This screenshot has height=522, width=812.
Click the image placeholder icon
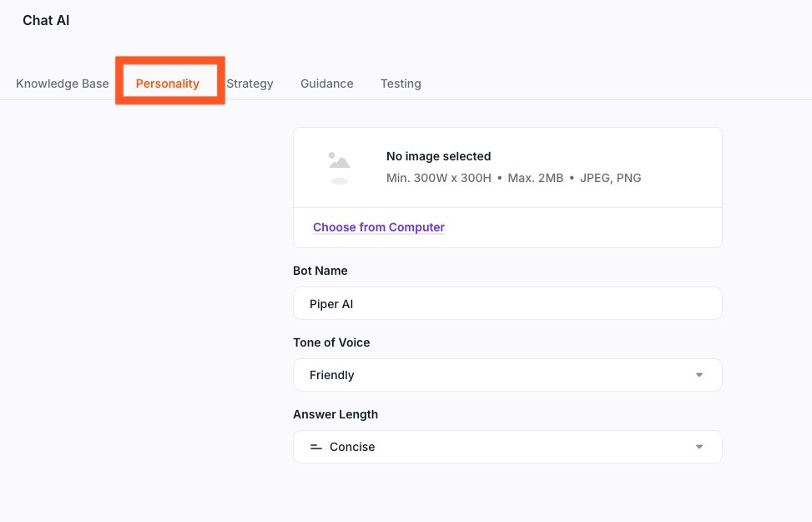339,167
